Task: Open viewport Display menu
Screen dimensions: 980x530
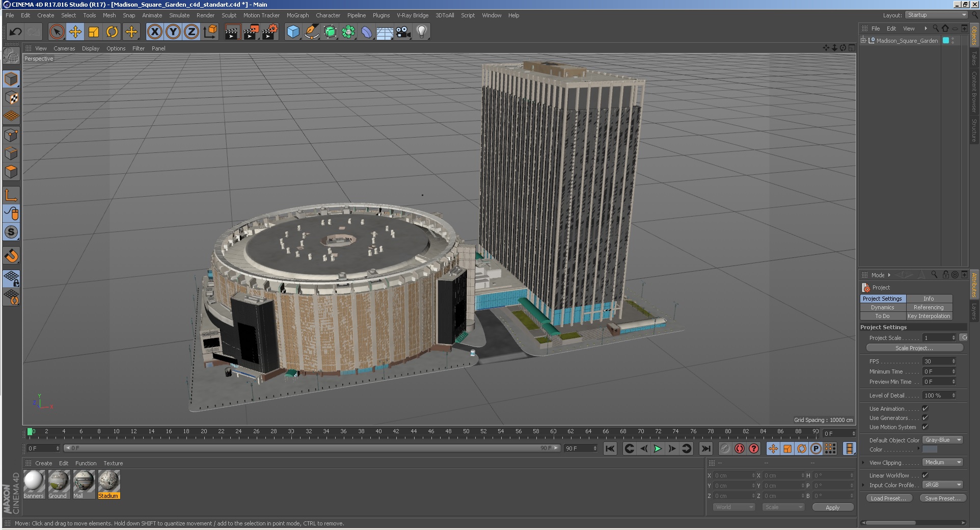Action: [x=91, y=48]
